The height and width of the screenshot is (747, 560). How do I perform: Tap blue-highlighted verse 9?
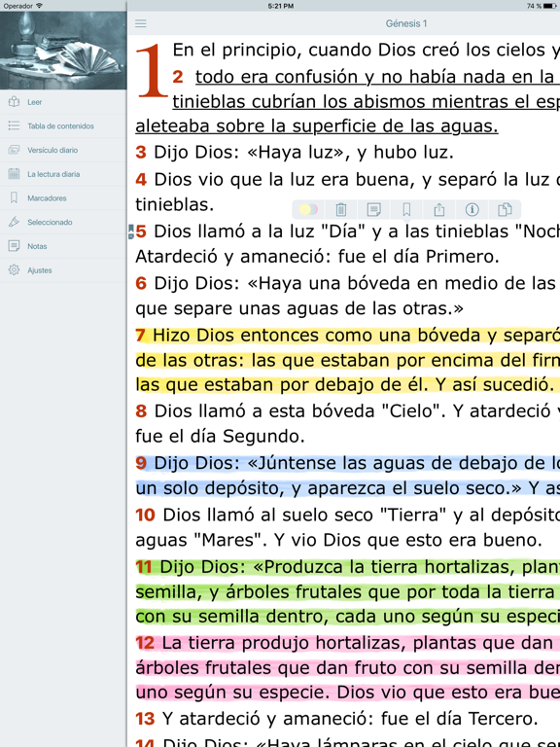(348, 476)
